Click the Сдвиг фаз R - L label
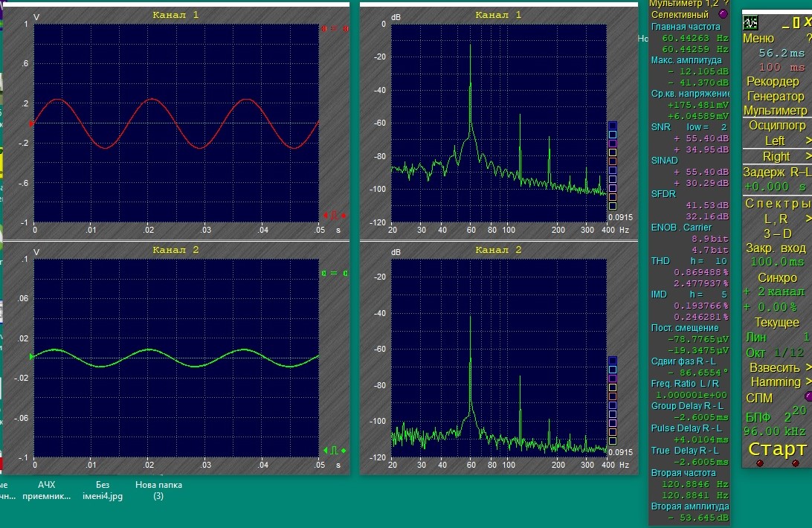 pyautogui.click(x=683, y=361)
